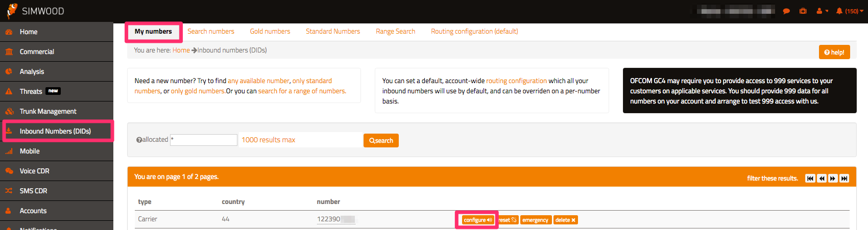Click the allocated help question mark icon
This screenshot has width=868, height=230.
point(138,140)
